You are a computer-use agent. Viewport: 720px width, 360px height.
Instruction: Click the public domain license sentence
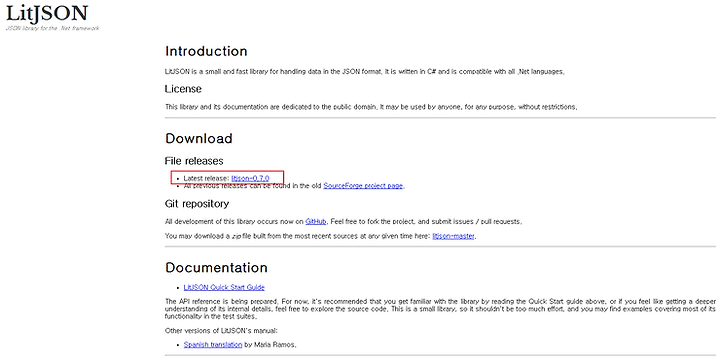tap(371, 107)
